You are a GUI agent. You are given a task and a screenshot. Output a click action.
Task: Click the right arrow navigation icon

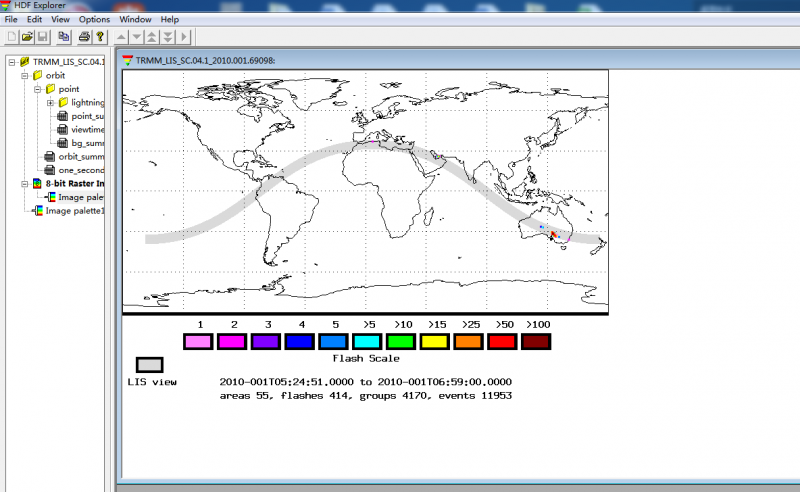coord(185,37)
